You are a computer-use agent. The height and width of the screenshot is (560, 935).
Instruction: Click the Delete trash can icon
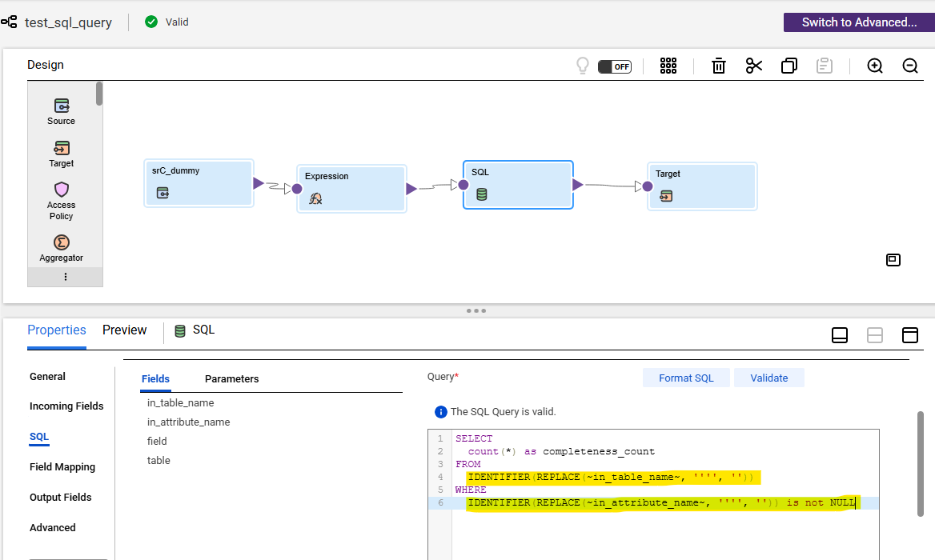(x=719, y=66)
